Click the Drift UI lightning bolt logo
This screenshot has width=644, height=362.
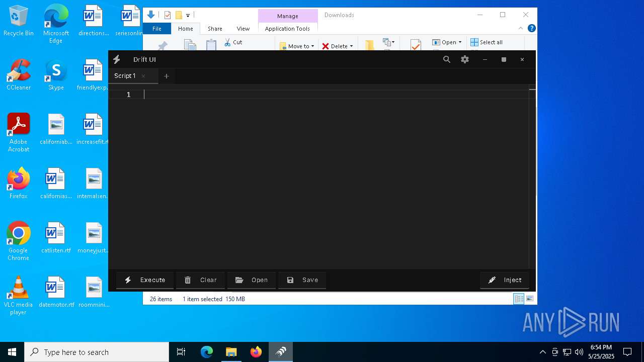tap(117, 59)
